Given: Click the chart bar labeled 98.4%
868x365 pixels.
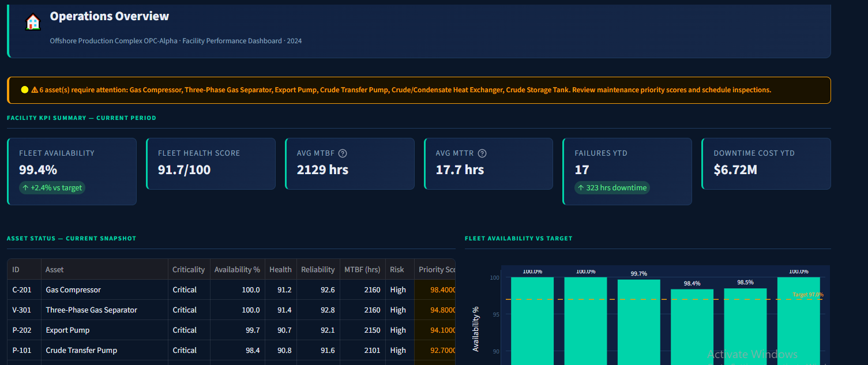Looking at the screenshot, I should (x=692, y=327).
